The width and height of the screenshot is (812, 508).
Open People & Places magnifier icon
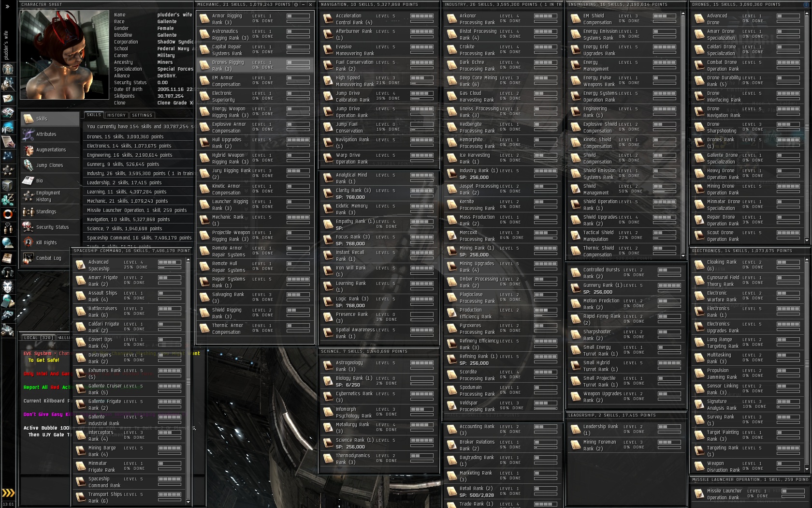(8, 84)
